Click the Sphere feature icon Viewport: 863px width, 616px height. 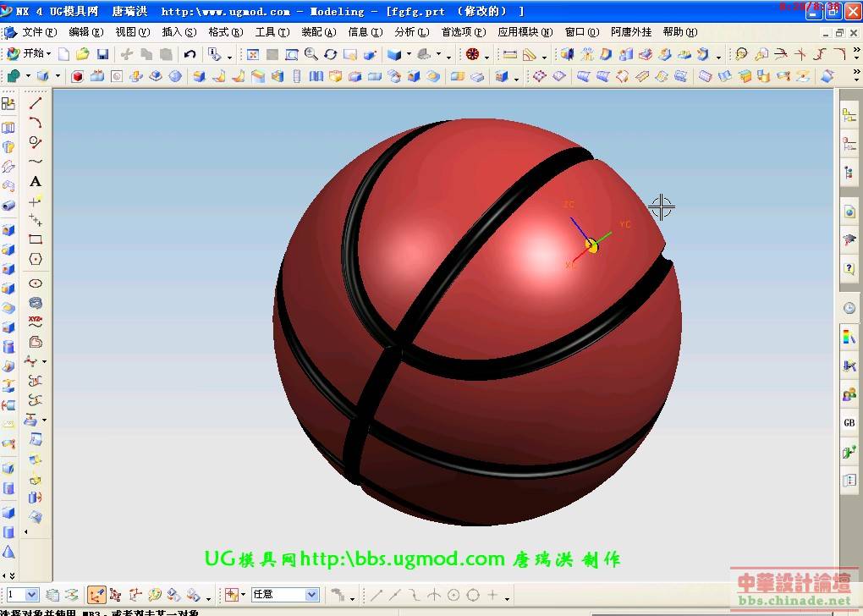(x=175, y=76)
